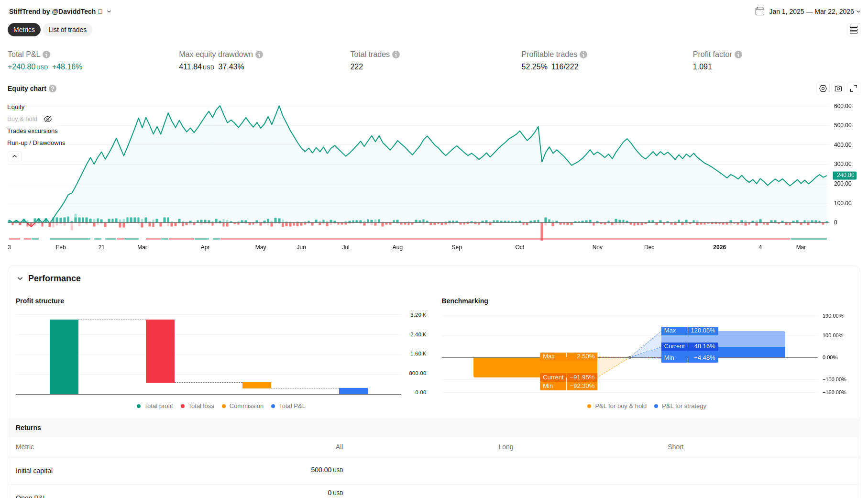Click the green Total profit bar
This screenshot has height=498, width=868.
coord(64,356)
